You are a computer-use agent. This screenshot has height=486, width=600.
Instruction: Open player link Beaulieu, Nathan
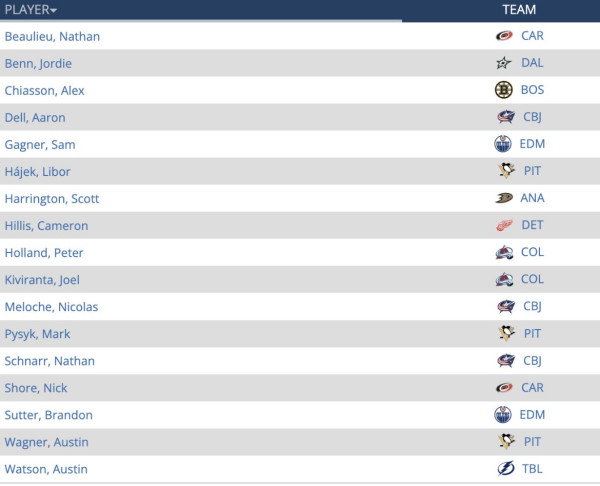[52, 37]
